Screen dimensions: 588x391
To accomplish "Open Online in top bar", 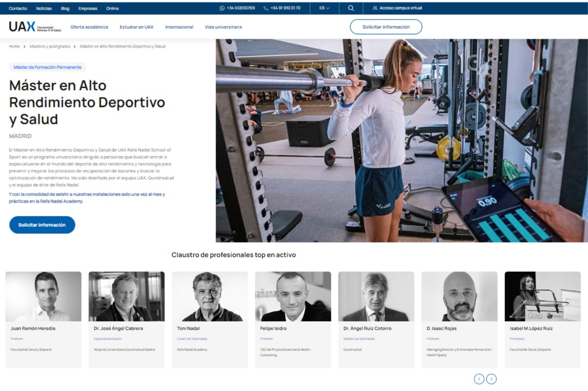I will click(112, 8).
